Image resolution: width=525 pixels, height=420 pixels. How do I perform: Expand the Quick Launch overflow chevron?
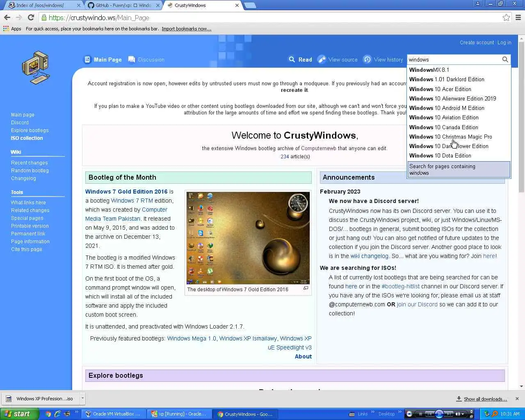(76, 412)
